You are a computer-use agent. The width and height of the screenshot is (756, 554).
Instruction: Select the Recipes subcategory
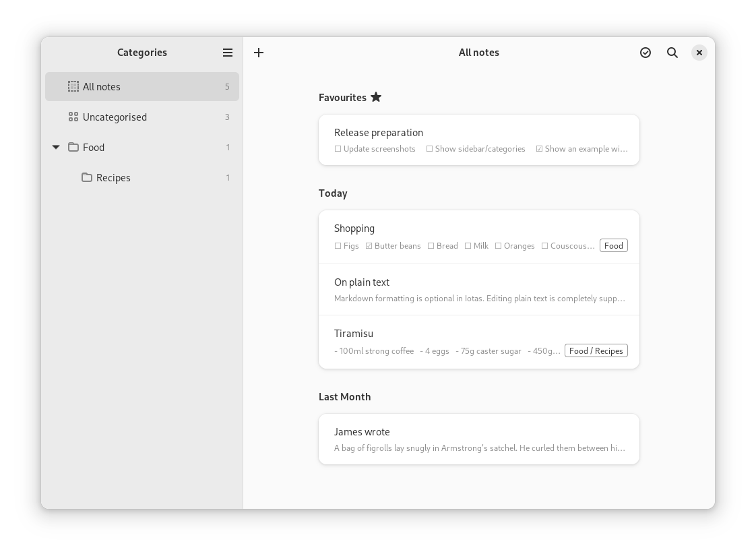[113, 177]
